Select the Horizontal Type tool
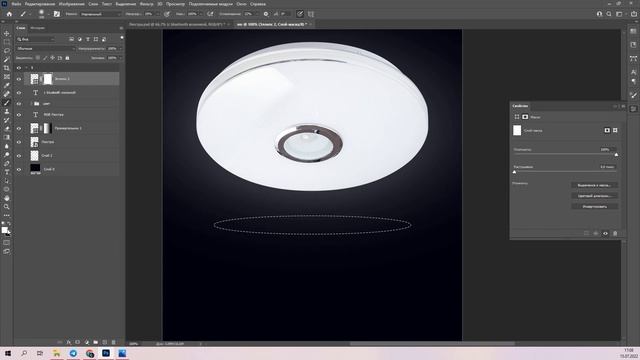 tap(7, 172)
